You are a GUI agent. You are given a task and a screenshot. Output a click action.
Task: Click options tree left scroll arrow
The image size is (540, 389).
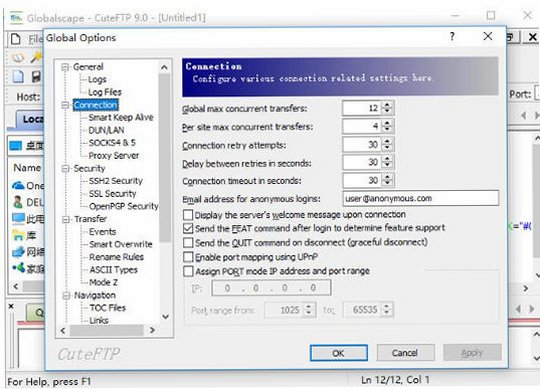pos(63,330)
